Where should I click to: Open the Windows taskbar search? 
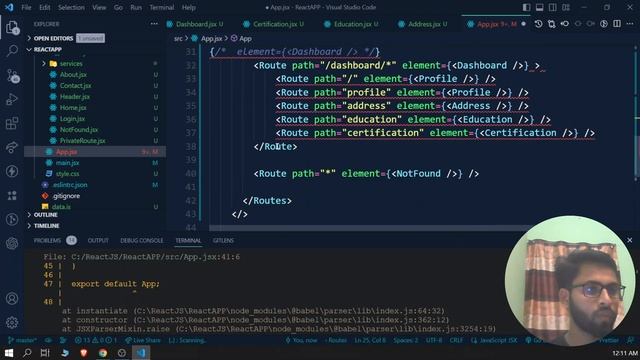pos(27,353)
